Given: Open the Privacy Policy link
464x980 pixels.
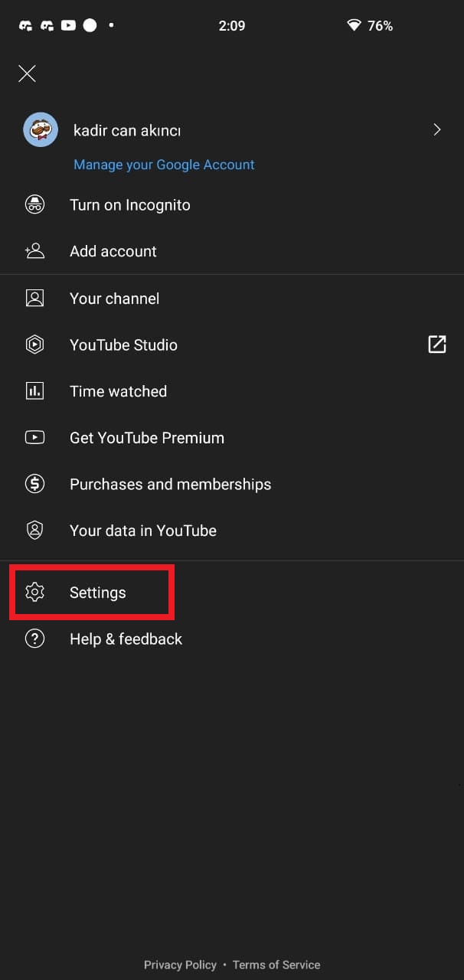Looking at the screenshot, I should click(x=180, y=965).
